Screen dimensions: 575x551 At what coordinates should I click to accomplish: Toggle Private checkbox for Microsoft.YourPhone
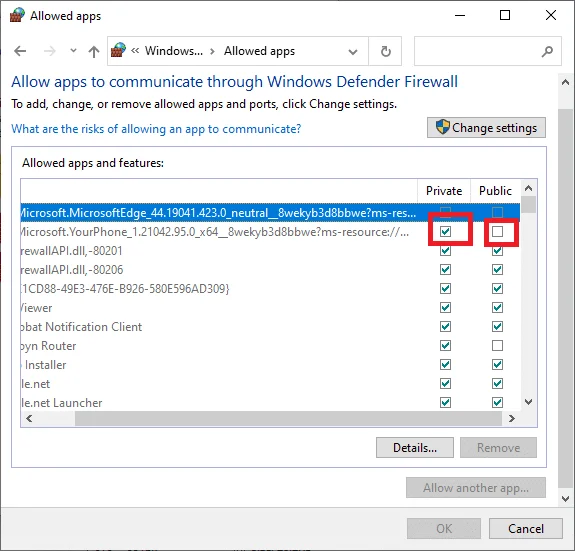[445, 232]
